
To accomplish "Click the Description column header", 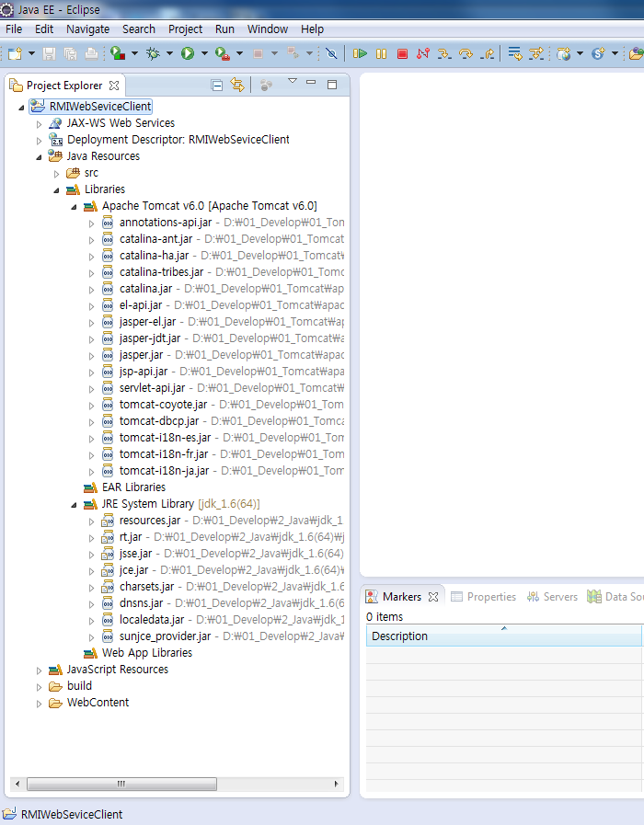I will [399, 636].
